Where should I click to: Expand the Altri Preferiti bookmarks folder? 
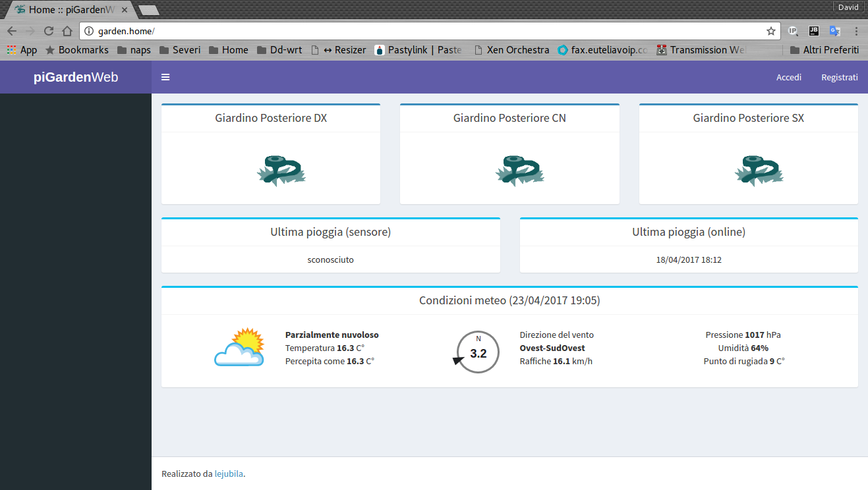click(824, 50)
